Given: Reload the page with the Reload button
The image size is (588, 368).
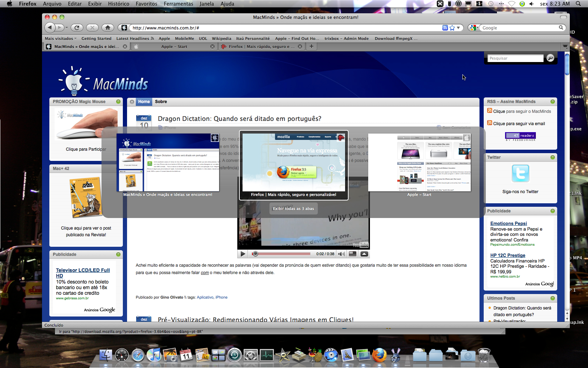Looking at the screenshot, I should pyautogui.click(x=77, y=28).
